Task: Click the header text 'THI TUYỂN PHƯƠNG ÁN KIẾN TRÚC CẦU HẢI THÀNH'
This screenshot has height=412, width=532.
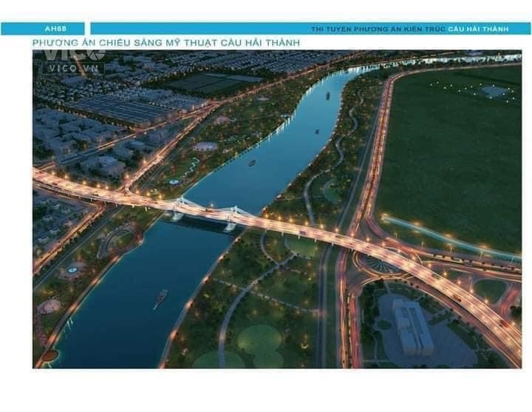Action: [x=410, y=29]
